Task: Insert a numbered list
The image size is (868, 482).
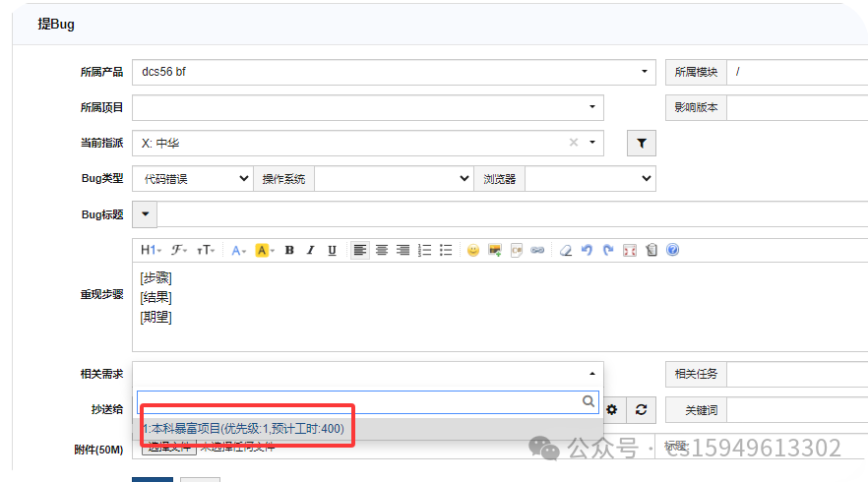Action: point(424,250)
